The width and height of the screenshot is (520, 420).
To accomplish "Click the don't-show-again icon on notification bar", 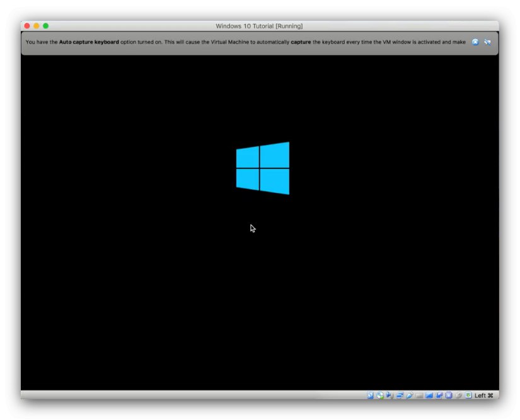I will point(487,42).
